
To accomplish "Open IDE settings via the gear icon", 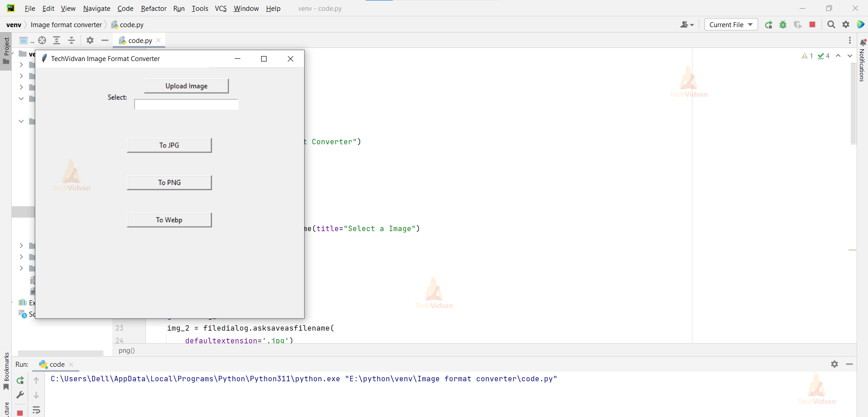I will pyautogui.click(x=846, y=25).
